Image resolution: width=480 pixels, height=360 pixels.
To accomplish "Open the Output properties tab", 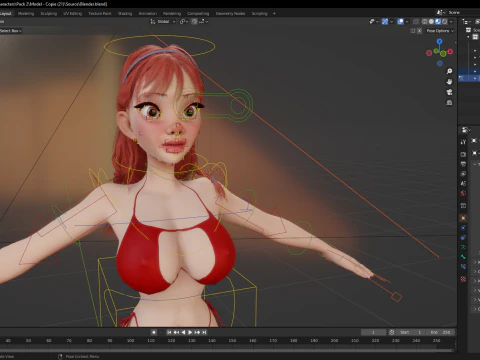I will click(x=463, y=164).
